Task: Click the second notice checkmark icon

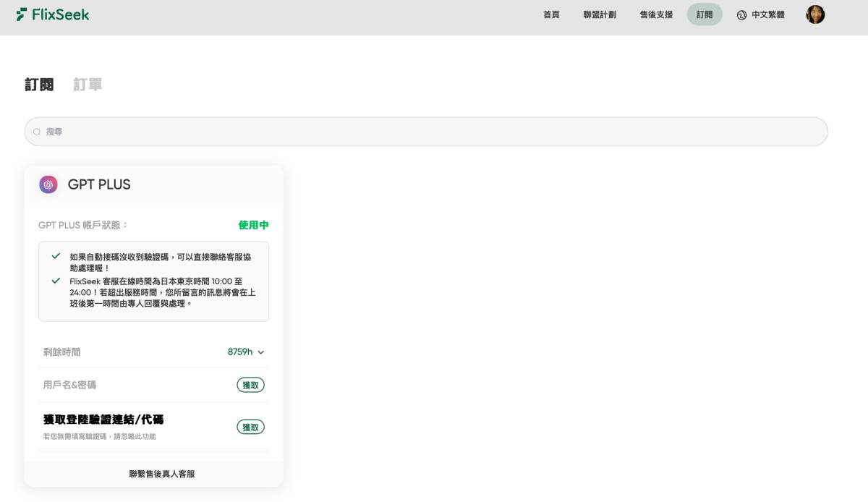Action: pos(56,281)
